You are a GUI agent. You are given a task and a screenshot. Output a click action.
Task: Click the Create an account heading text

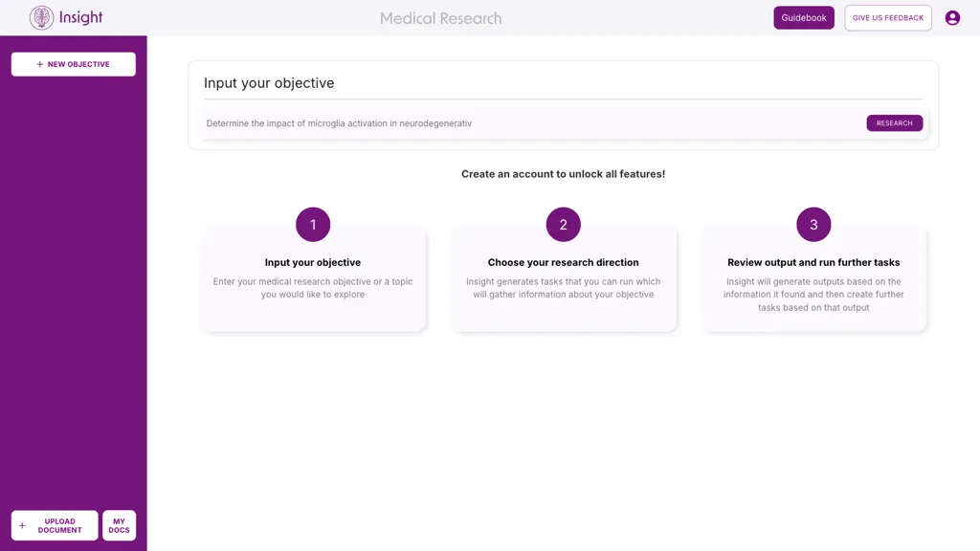[564, 174]
